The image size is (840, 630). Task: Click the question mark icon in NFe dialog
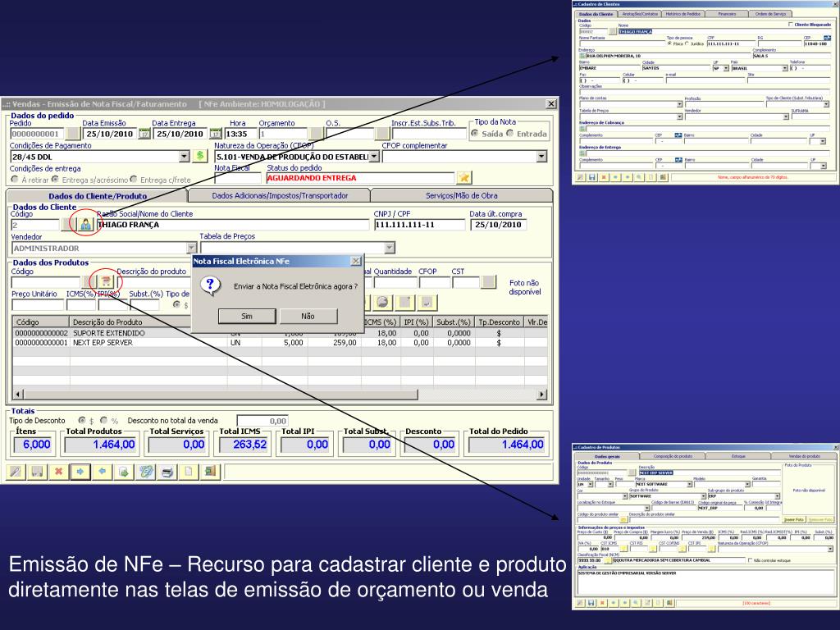210,285
